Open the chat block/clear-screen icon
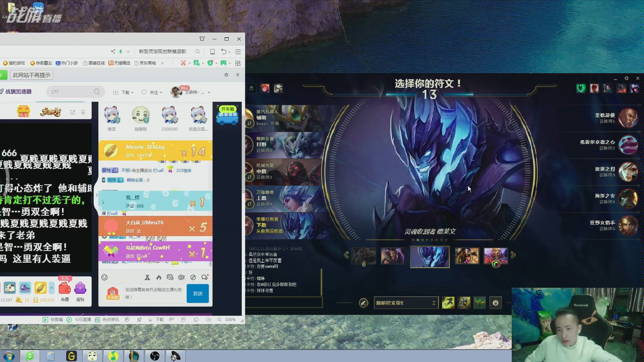Screen dimensions: 644x362 193,277
